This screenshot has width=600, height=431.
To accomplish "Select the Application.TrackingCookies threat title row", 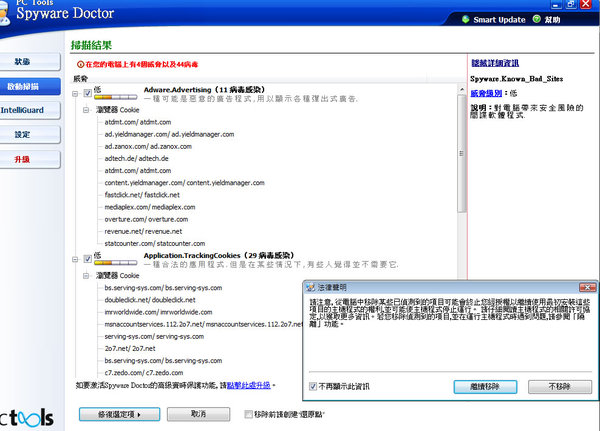I will 219,255.
